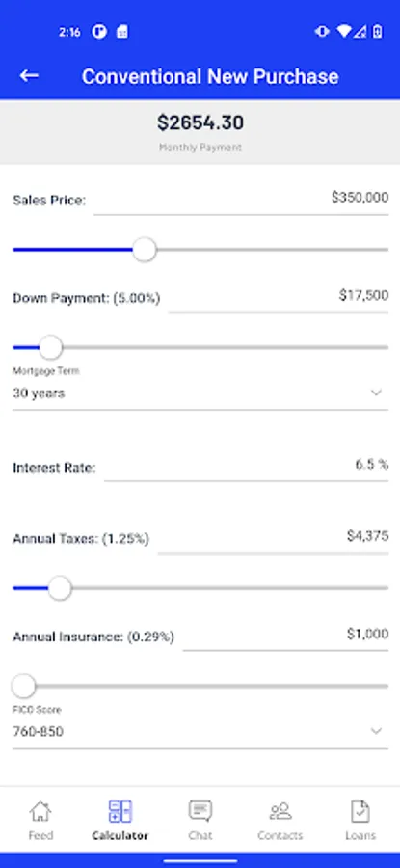Tap the Wi-Fi status icon

pyautogui.click(x=344, y=32)
